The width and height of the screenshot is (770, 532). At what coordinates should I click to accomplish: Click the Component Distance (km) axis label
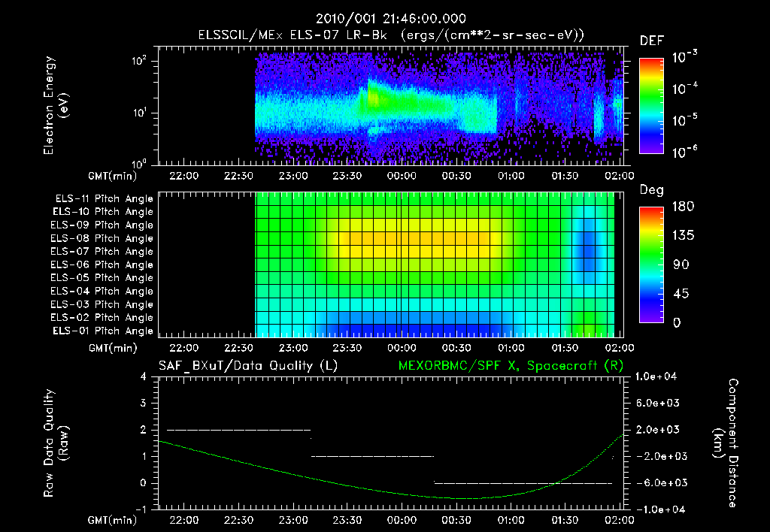pos(726,443)
